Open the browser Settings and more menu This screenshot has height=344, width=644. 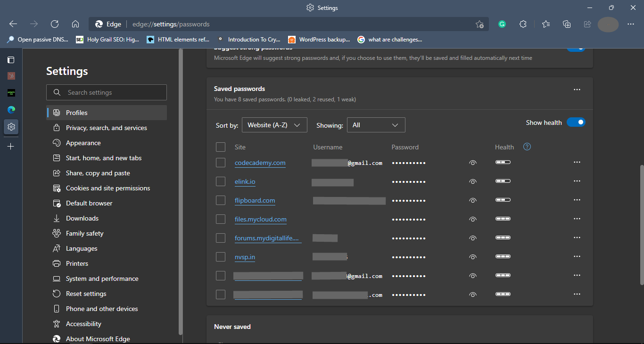(x=631, y=24)
